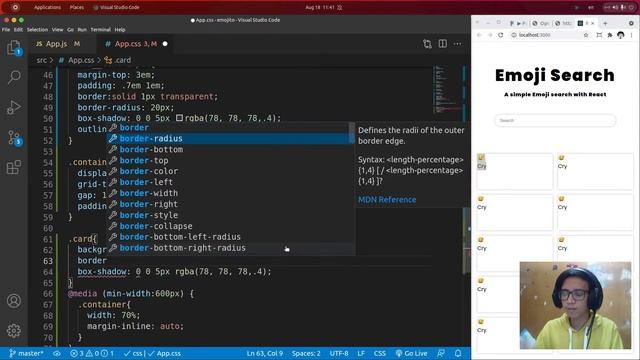Open the Help menu

point(120,30)
